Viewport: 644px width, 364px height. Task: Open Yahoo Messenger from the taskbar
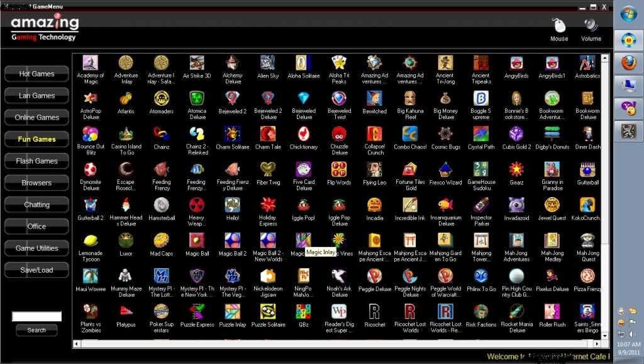click(x=628, y=108)
